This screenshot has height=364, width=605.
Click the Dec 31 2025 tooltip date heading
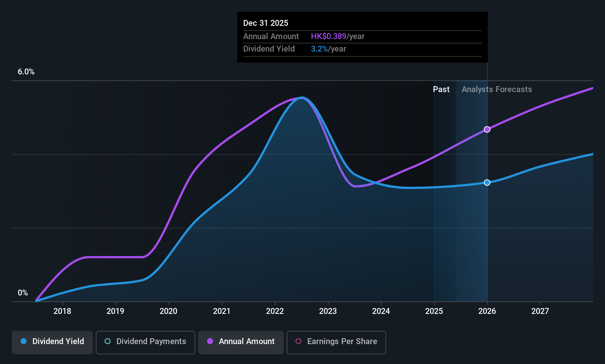(266, 23)
